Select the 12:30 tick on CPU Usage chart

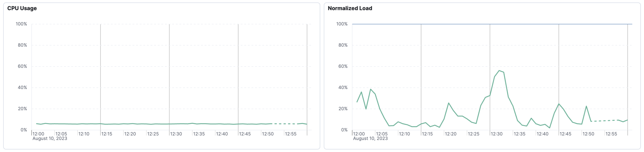pyautogui.click(x=176, y=134)
